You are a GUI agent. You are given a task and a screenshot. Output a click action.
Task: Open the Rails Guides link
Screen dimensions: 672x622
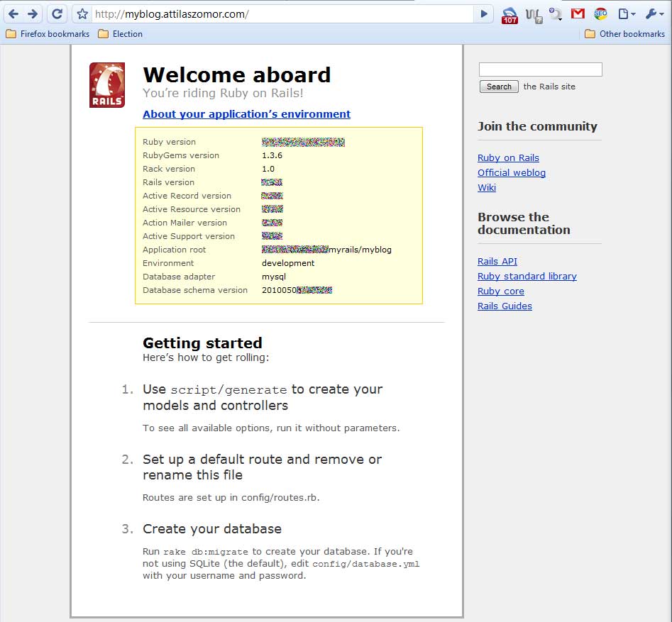505,306
